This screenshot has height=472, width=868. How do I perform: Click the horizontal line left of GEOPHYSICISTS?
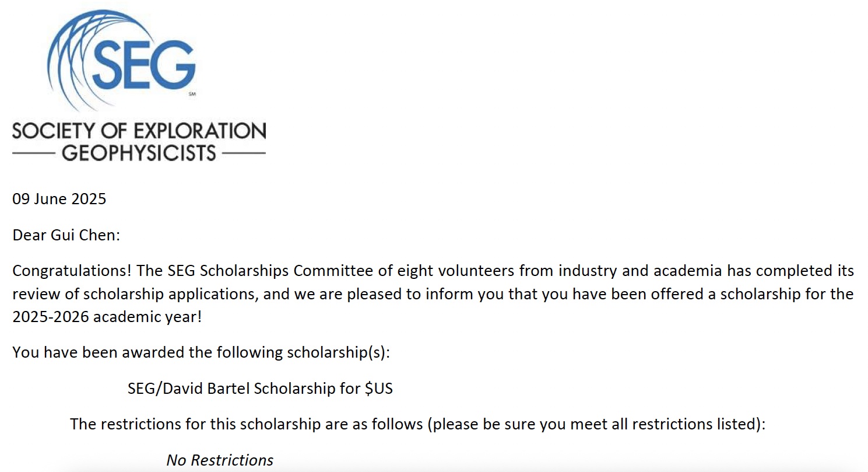click(34, 153)
